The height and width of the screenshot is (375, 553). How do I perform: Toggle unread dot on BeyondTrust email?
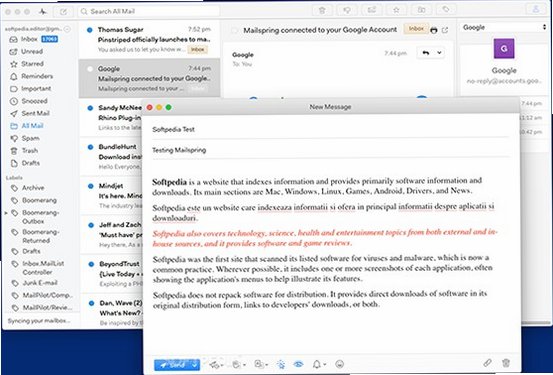[x=91, y=264]
